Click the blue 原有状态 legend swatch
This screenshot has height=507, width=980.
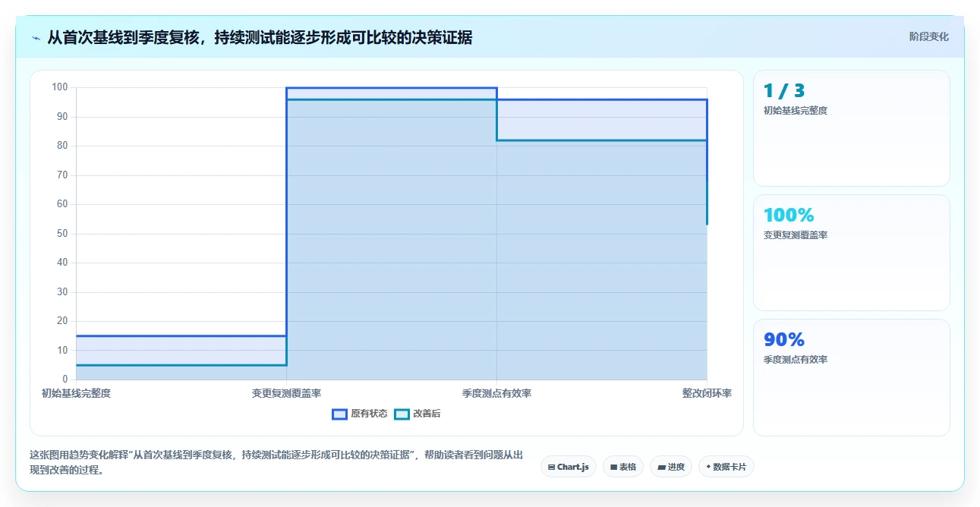coord(339,414)
